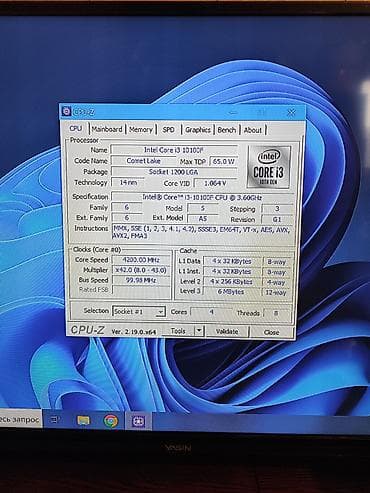Launch Google Chrome from the taskbar
This screenshot has width=370, height=493.
click(x=111, y=421)
